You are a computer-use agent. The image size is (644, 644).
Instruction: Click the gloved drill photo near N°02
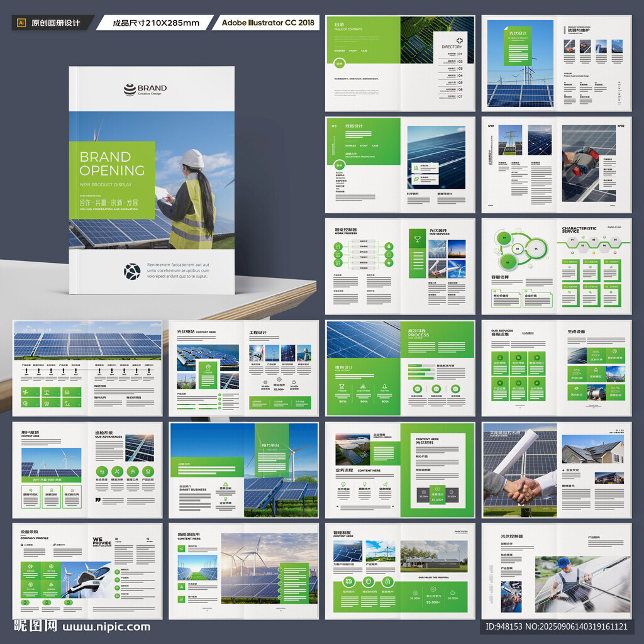(x=589, y=164)
